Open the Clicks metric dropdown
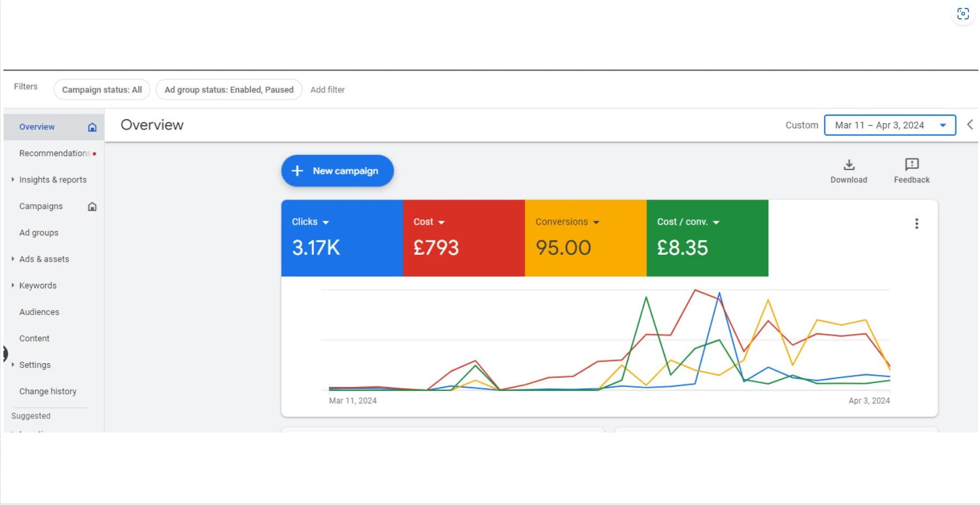The height and width of the screenshot is (505, 980). coord(325,222)
